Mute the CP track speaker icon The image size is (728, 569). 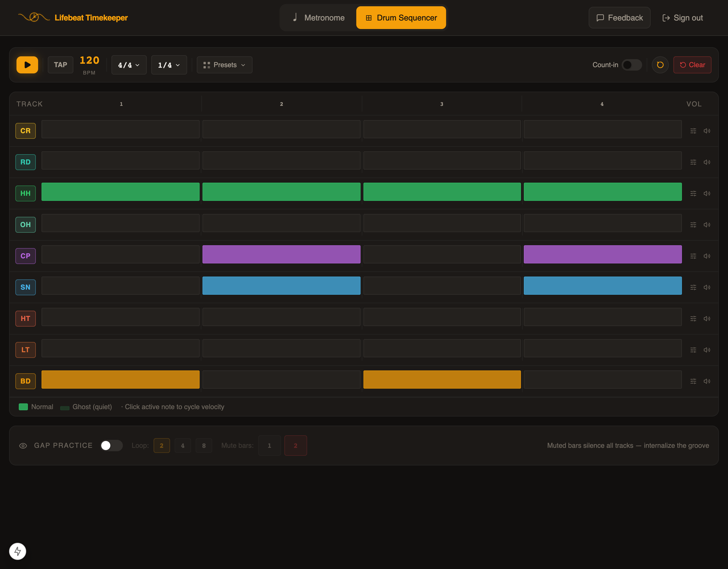(707, 256)
